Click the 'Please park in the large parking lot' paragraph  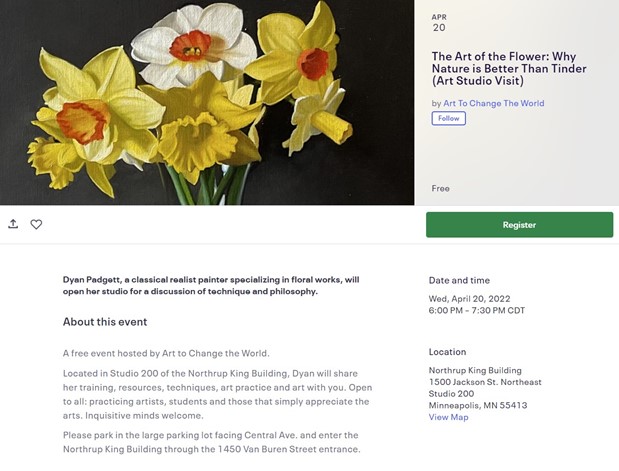[210, 441]
